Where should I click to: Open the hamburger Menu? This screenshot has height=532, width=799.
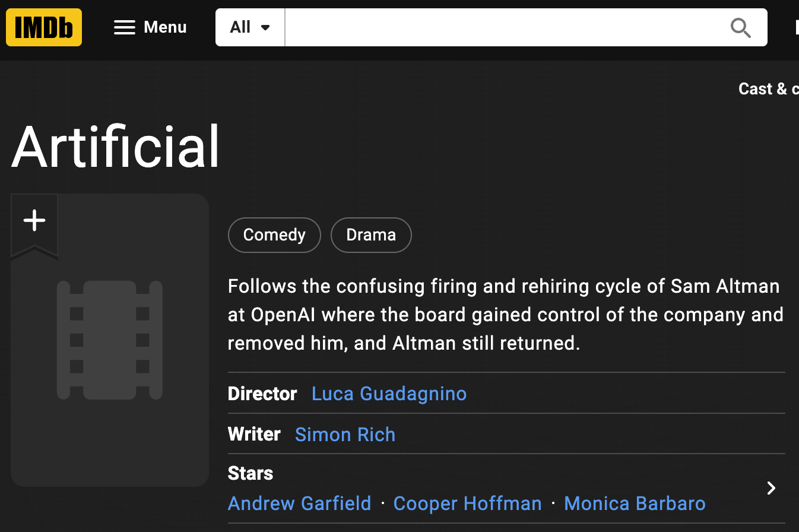[150, 27]
